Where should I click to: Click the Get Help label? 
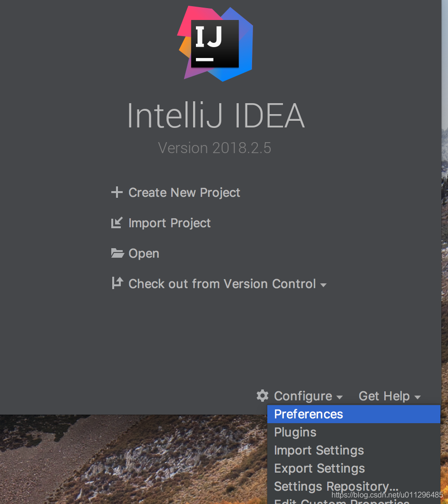tap(384, 396)
